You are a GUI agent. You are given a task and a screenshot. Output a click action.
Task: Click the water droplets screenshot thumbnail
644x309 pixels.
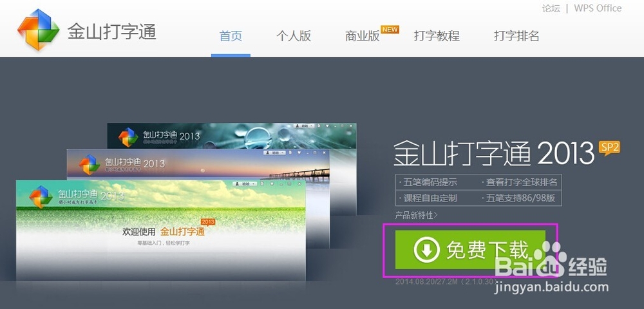tap(232, 136)
